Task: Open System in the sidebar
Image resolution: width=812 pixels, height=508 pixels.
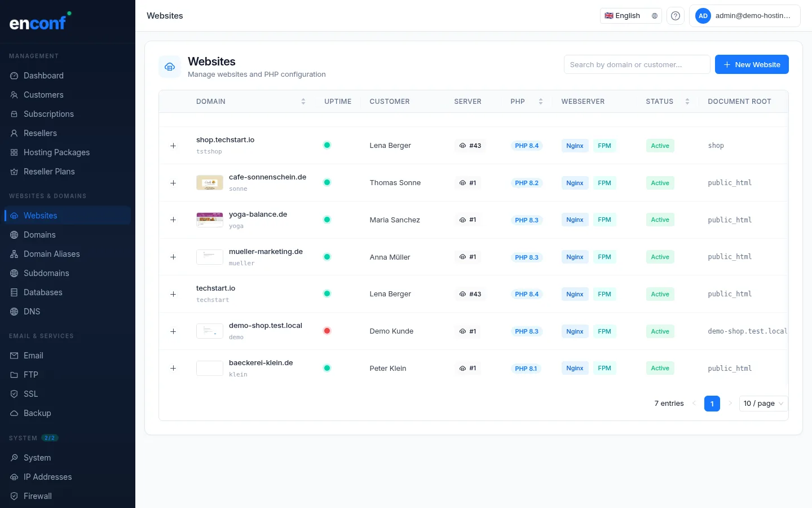Action: pos(68,458)
